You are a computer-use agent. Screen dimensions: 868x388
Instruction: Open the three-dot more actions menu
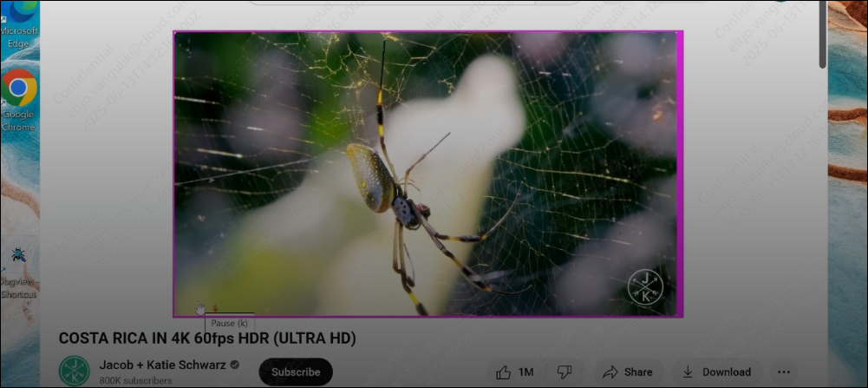(784, 372)
